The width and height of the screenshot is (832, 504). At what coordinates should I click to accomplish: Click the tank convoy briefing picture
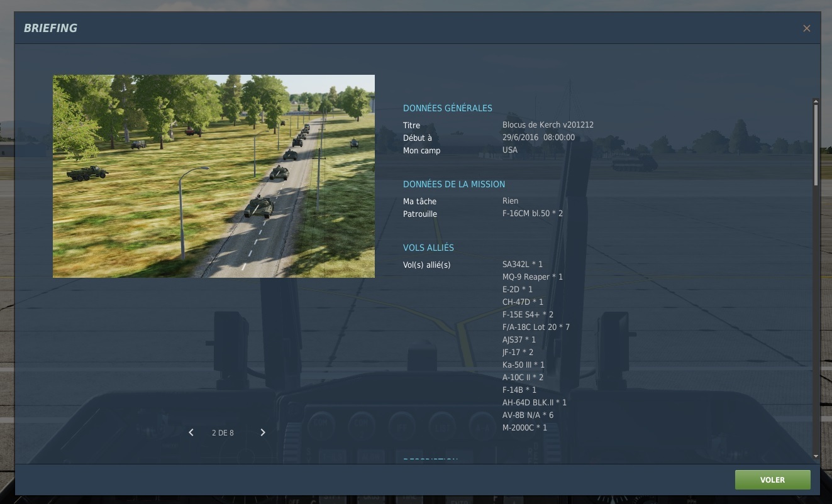pos(214,176)
